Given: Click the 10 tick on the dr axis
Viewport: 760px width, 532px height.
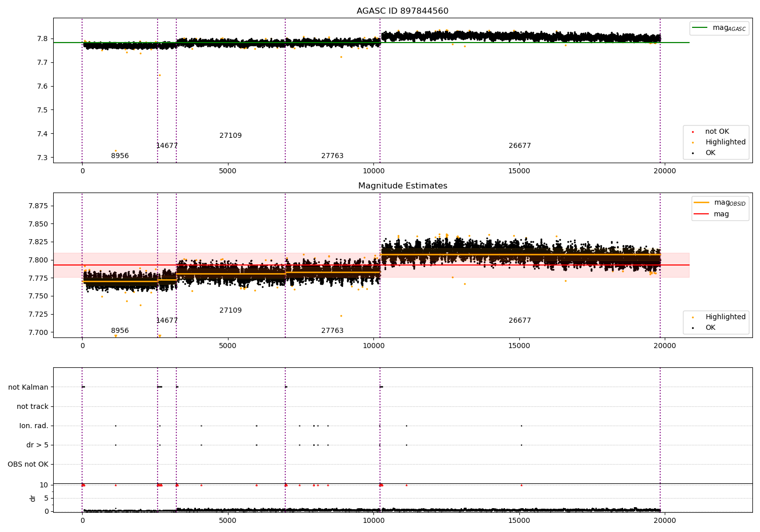Looking at the screenshot, I should coord(44,485).
